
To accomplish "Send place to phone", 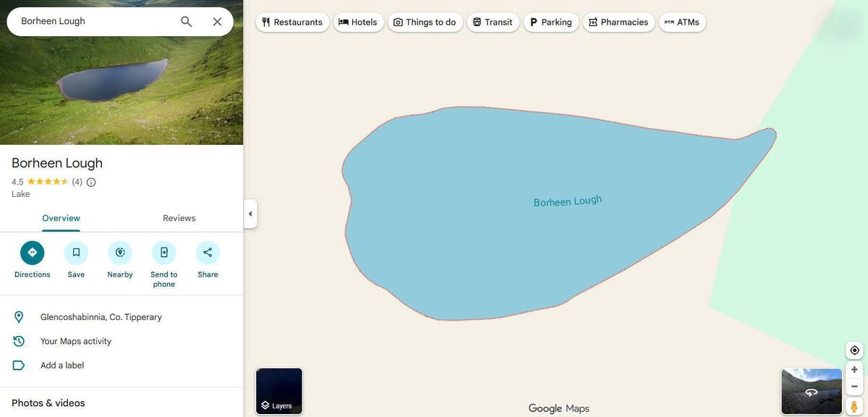I will pyautogui.click(x=164, y=253).
